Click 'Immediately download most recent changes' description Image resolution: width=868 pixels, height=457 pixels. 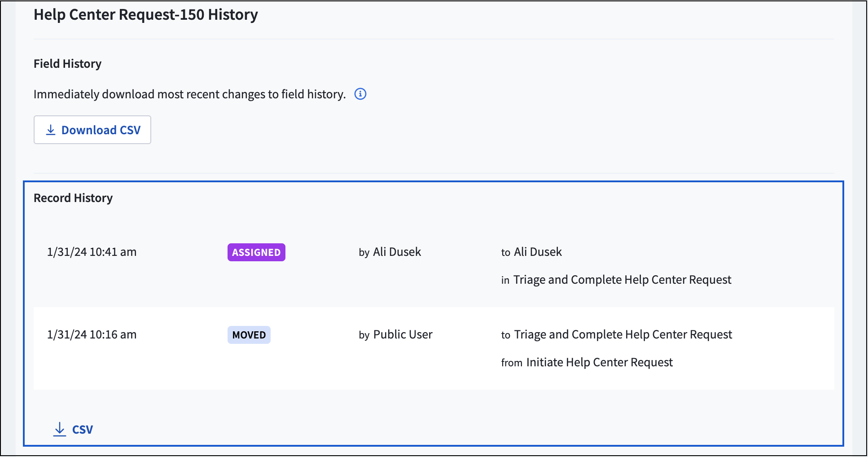[x=190, y=94]
